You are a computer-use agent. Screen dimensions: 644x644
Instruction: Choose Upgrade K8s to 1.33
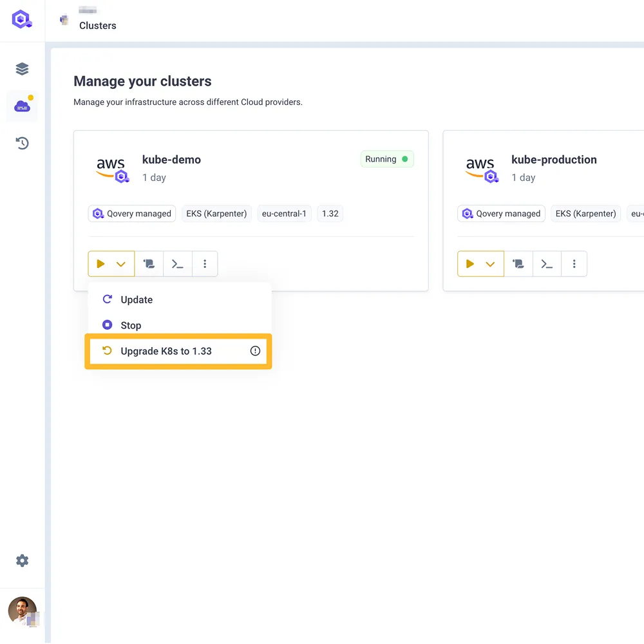point(178,351)
